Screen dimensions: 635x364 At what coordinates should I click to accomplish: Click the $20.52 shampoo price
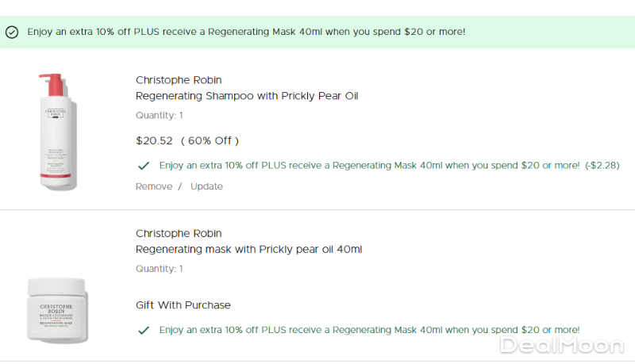tap(155, 140)
